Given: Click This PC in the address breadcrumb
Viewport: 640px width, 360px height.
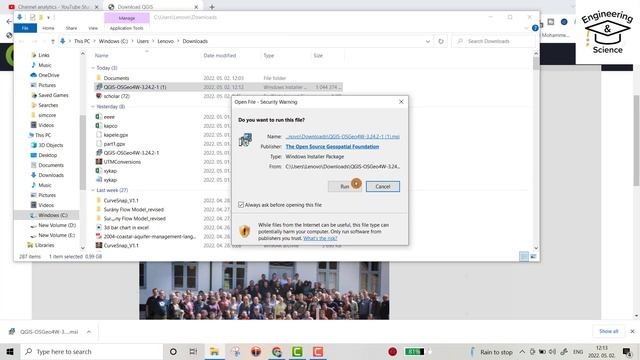Looking at the screenshot, I should click(x=82, y=41).
